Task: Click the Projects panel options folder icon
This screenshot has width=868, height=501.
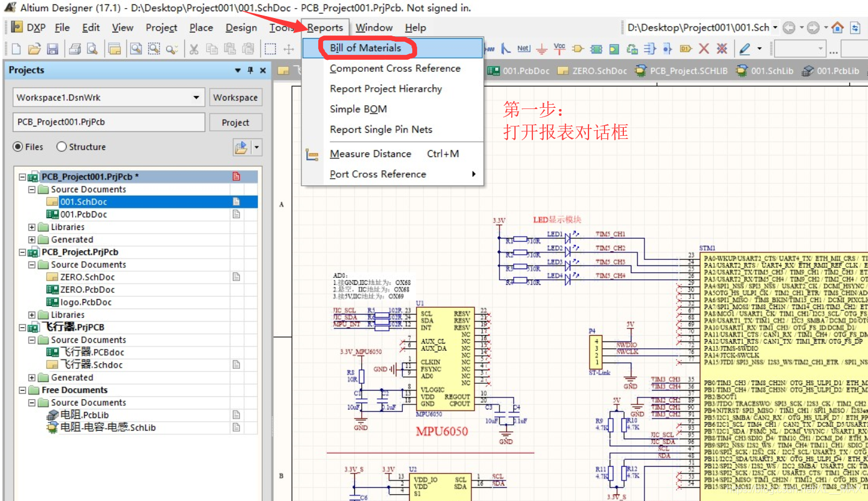Action: (x=241, y=147)
